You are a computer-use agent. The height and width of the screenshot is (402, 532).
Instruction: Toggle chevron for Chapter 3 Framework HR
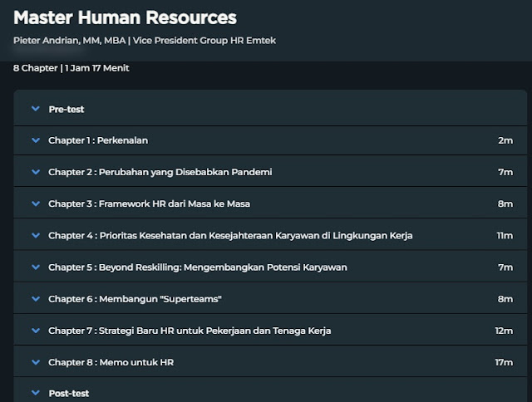[35, 203]
